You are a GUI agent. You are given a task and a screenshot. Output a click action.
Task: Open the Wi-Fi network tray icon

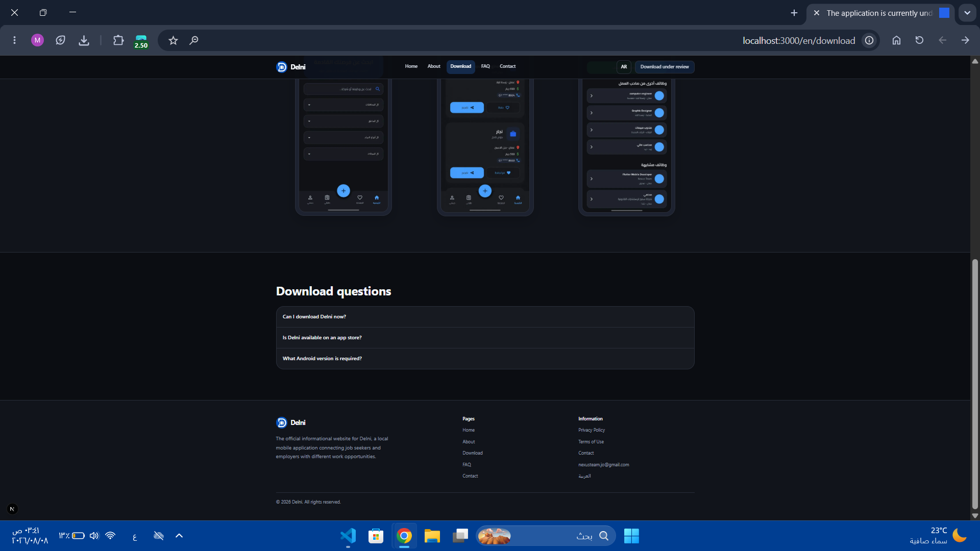click(110, 536)
